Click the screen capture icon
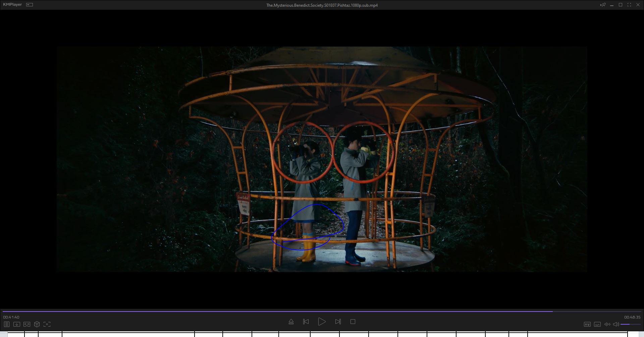Viewport: 644px width, 337px height. (x=47, y=324)
